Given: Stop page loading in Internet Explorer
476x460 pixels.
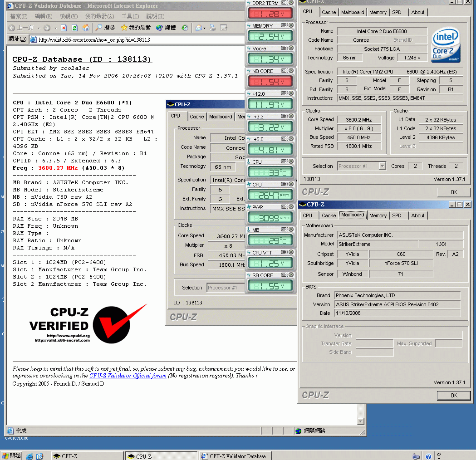Looking at the screenshot, I should pos(64,28).
